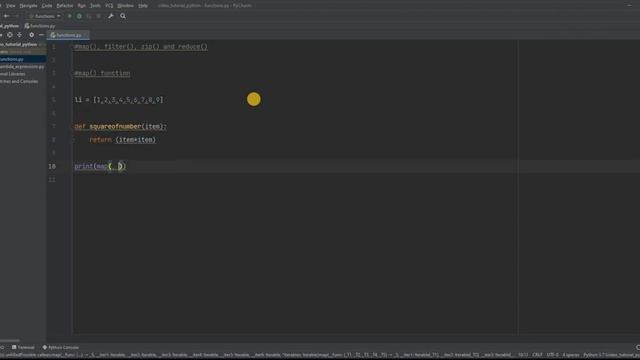Hide the Project panel with the minus icon

click(x=41, y=35)
